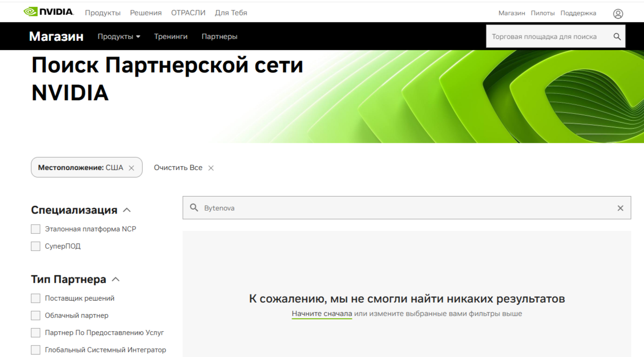Open the Решения menu

coord(146,13)
